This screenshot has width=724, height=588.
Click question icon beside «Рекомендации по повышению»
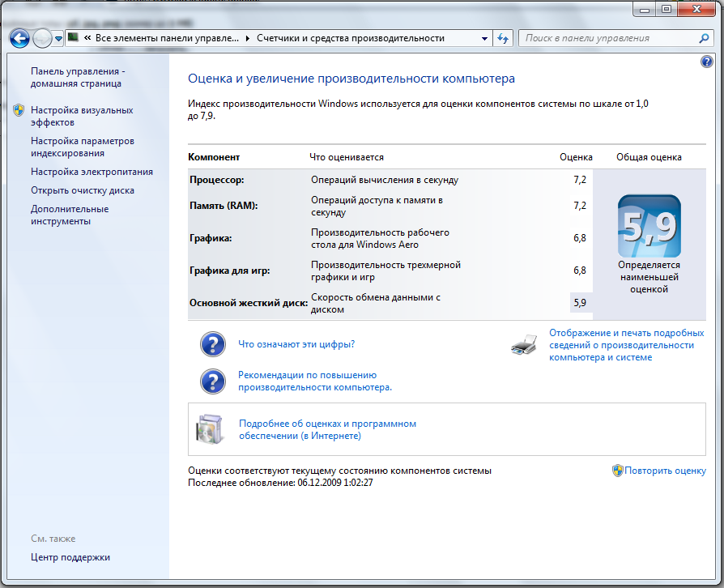pos(213,381)
